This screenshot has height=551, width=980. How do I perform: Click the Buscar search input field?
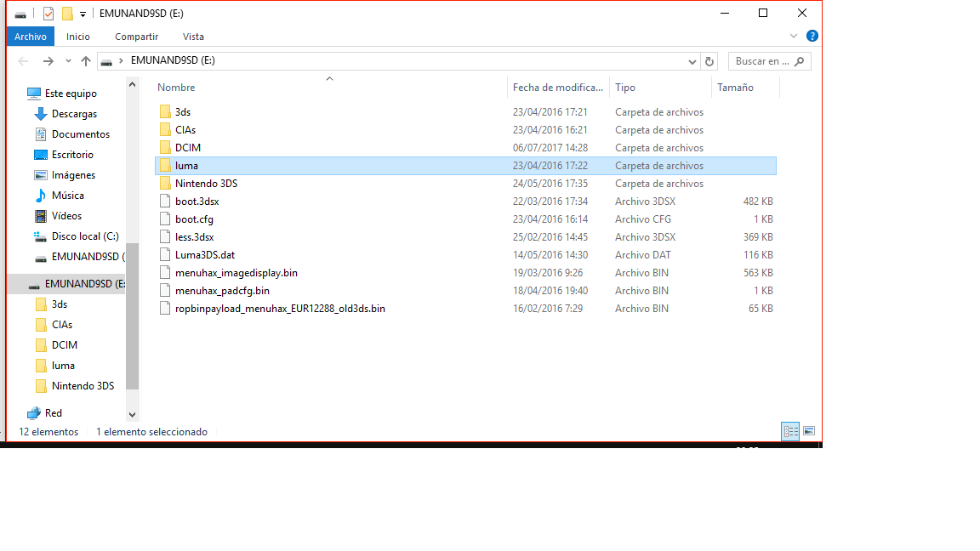click(762, 61)
